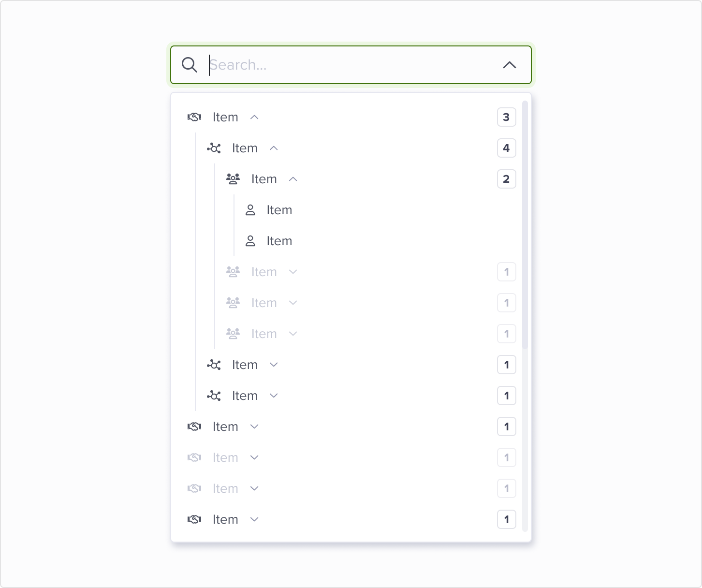
Task: Click network-node icon of first collapsed node Item
Action: coord(214,365)
